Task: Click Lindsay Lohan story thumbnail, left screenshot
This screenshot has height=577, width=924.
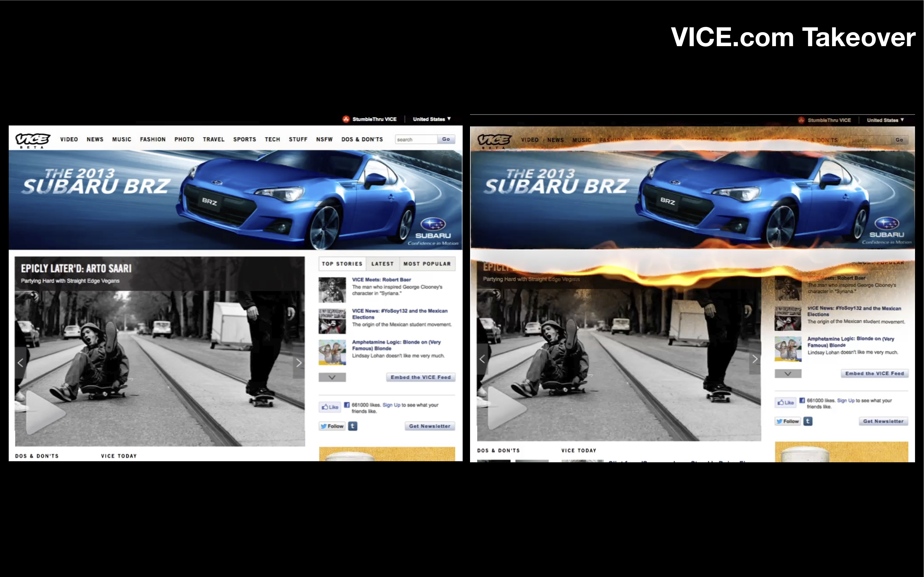Action: pos(332,352)
